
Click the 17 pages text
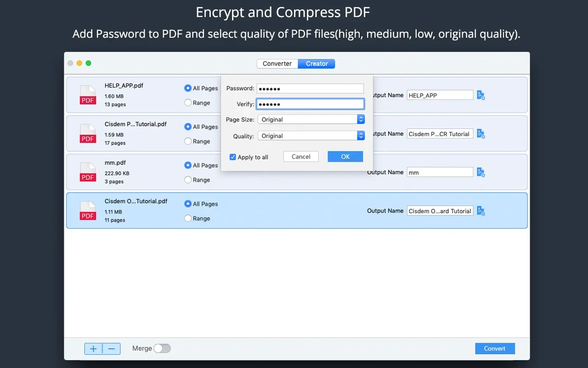(x=115, y=143)
